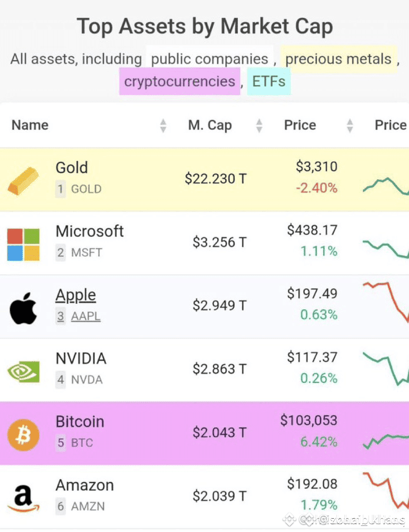
Task: Click the NVIDIA logo icon
Action: (x=23, y=371)
